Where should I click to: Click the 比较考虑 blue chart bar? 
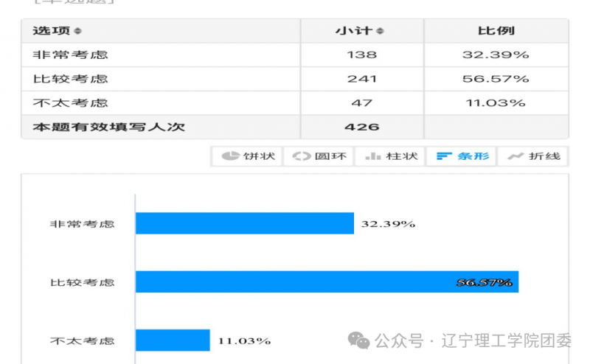pos(327,281)
